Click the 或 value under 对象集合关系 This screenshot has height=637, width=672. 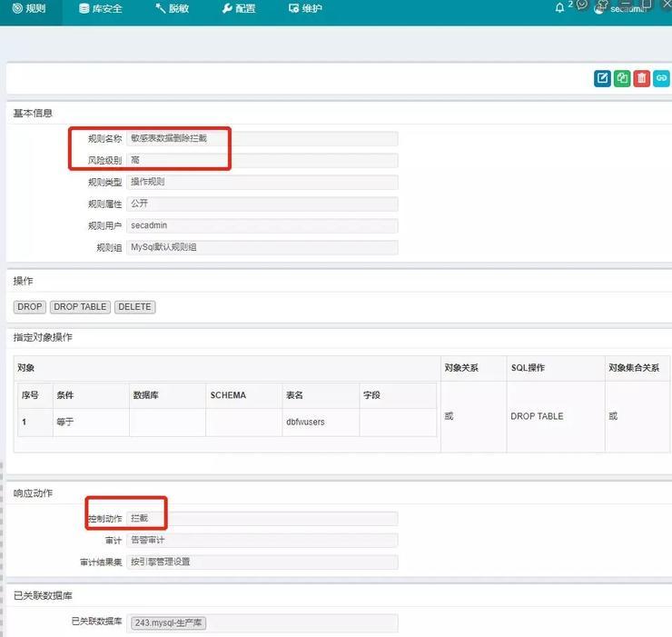[613, 416]
